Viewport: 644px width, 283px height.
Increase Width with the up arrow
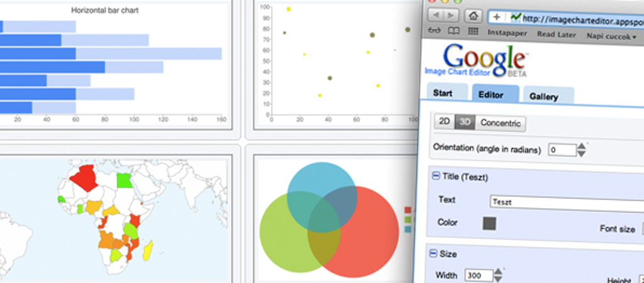[498, 271]
